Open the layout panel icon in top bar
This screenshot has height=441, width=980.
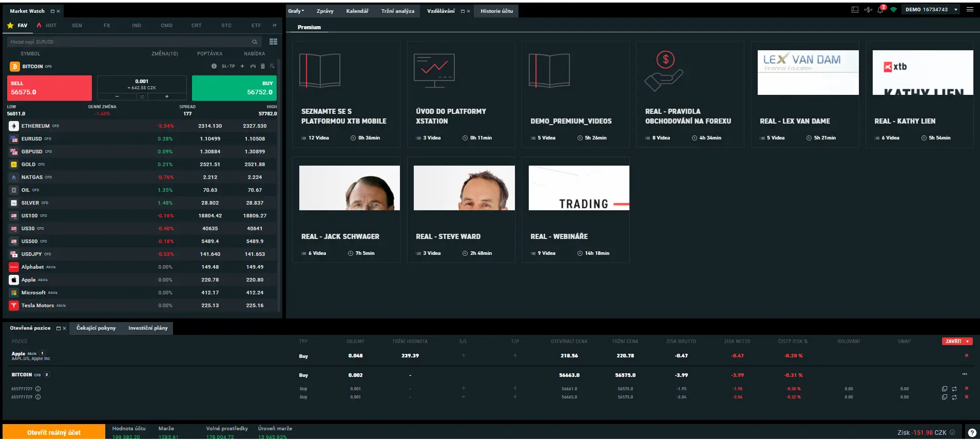(855, 10)
